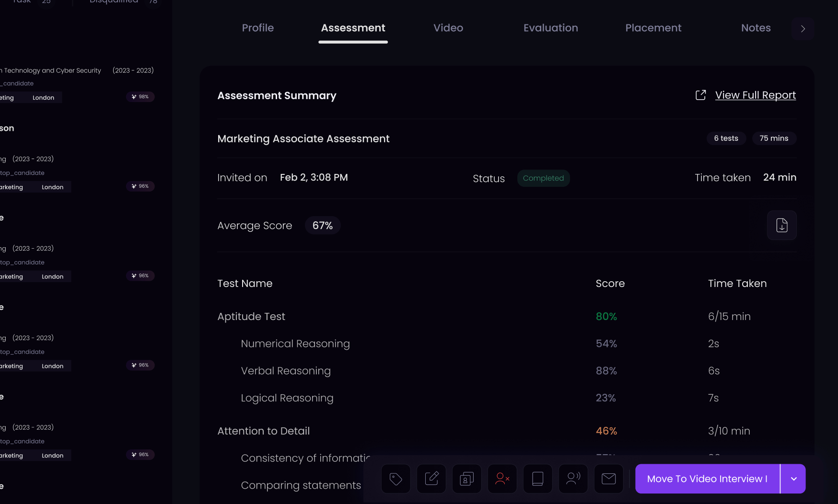The width and height of the screenshot is (838, 504).
Task: Click the Feb 2, 3:08 PM invite date
Action: pos(314,177)
